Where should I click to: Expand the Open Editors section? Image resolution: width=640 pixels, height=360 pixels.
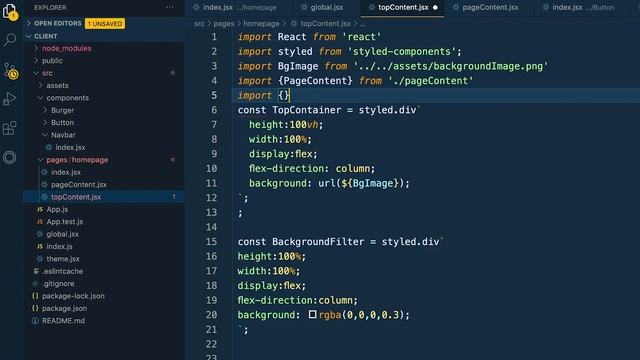click(x=29, y=23)
